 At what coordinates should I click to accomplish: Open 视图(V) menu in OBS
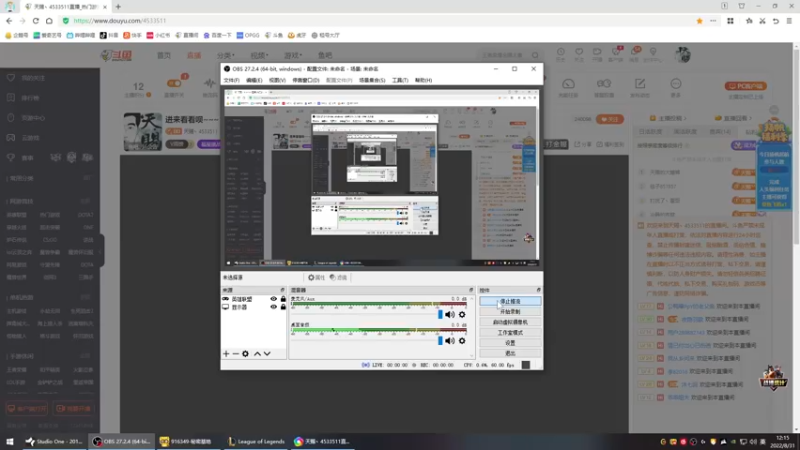pos(277,80)
